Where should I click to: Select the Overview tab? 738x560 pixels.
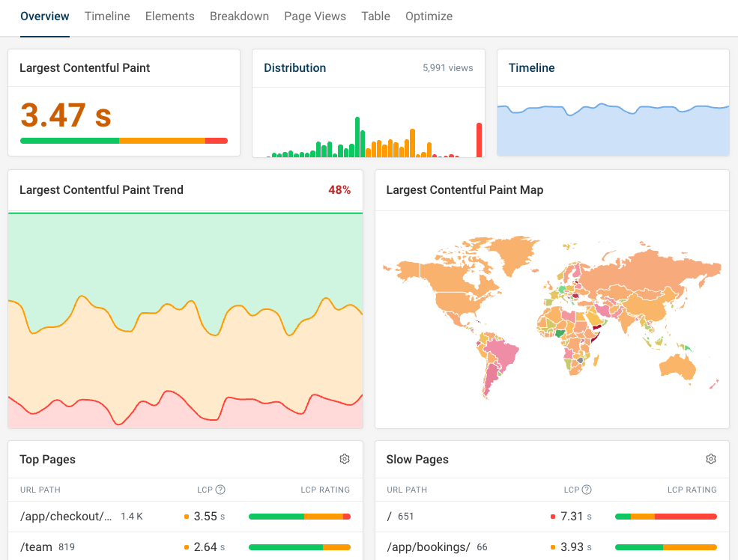coord(44,16)
